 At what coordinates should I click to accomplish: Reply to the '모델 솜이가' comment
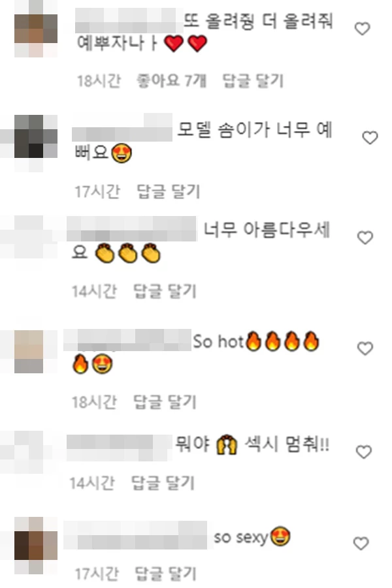(168, 192)
